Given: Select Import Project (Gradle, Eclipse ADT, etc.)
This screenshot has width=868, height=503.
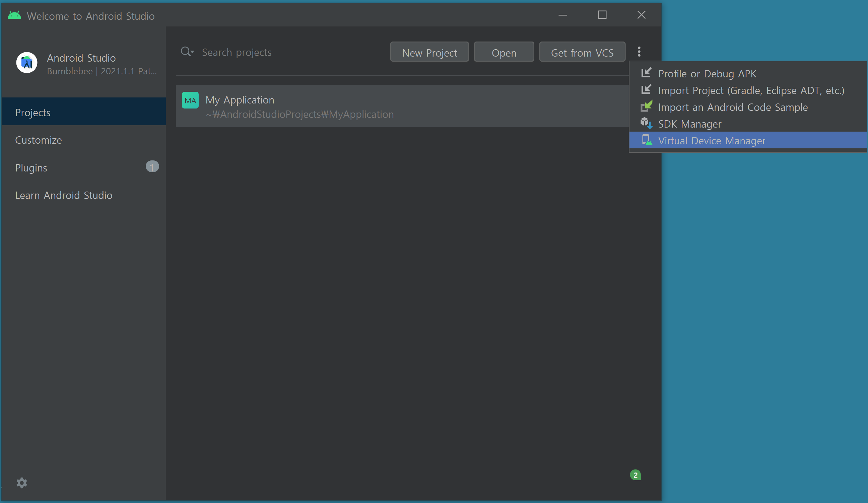Looking at the screenshot, I should coord(751,90).
